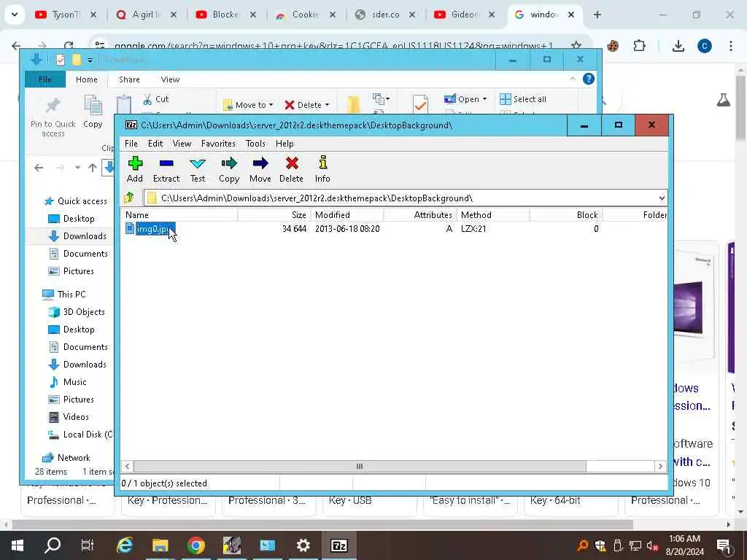Open Windows taskbar search
Viewport: 747px width, 560px height.
pyautogui.click(x=53, y=545)
